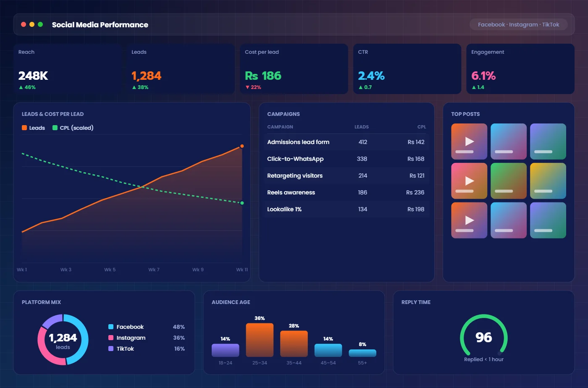The width and height of the screenshot is (588, 388).
Task: Click the green CPL (scaled) legend swatch
Action: click(x=55, y=128)
